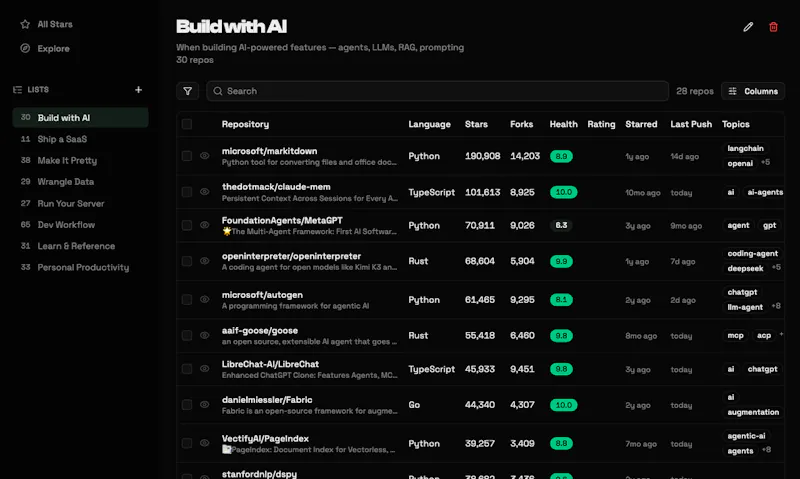The height and width of the screenshot is (479, 800).
Task: Select the Wrangle Data list
Action: point(81,182)
